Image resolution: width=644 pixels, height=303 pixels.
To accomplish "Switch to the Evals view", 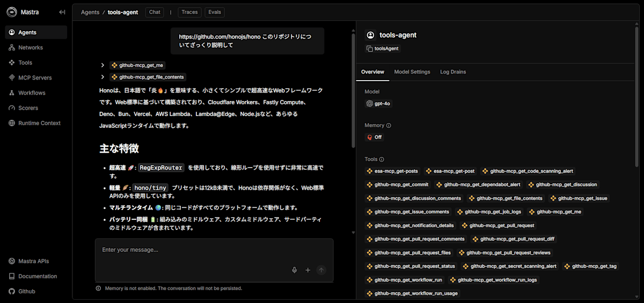I will pyautogui.click(x=214, y=12).
